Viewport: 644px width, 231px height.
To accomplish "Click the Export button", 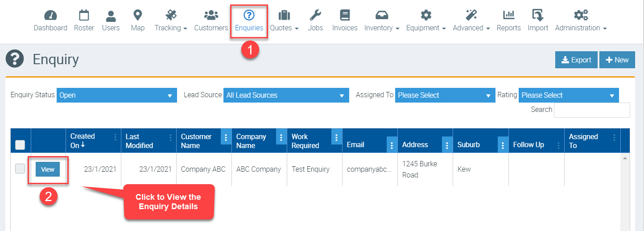I will [x=576, y=60].
